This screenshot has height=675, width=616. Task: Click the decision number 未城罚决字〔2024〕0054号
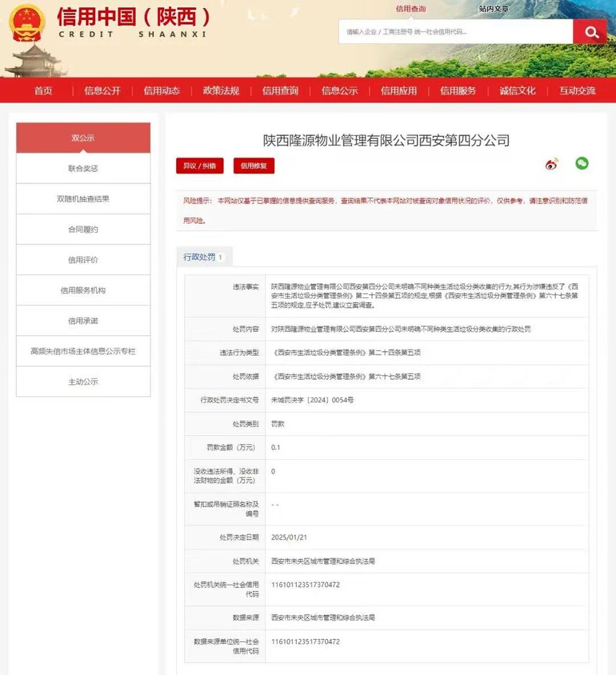pyautogui.click(x=312, y=400)
